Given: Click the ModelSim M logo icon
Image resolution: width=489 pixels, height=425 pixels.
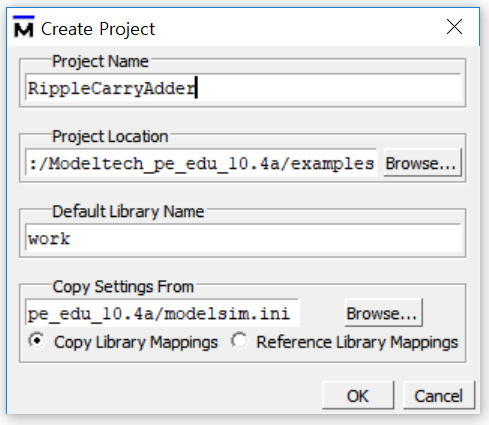Looking at the screenshot, I should tap(24, 27).
